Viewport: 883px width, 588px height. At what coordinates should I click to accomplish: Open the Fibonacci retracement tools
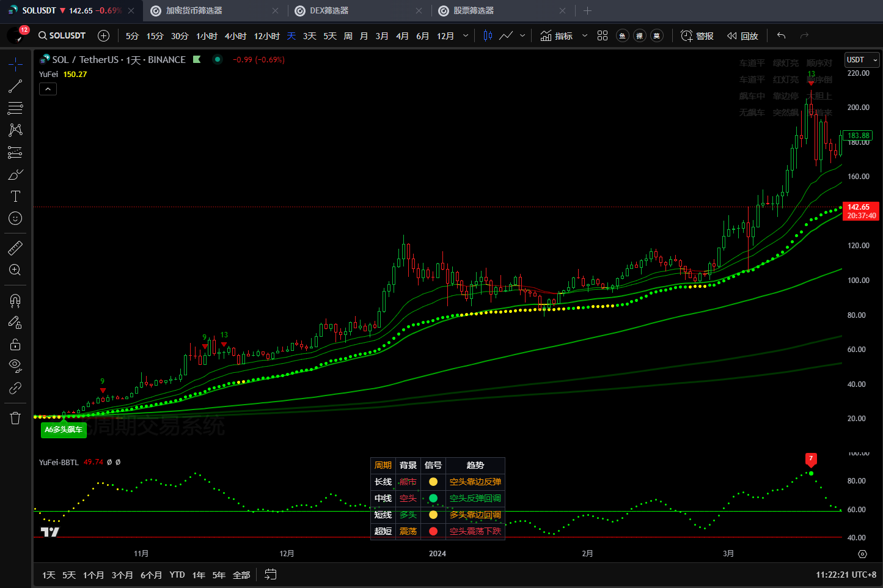pyautogui.click(x=15, y=108)
